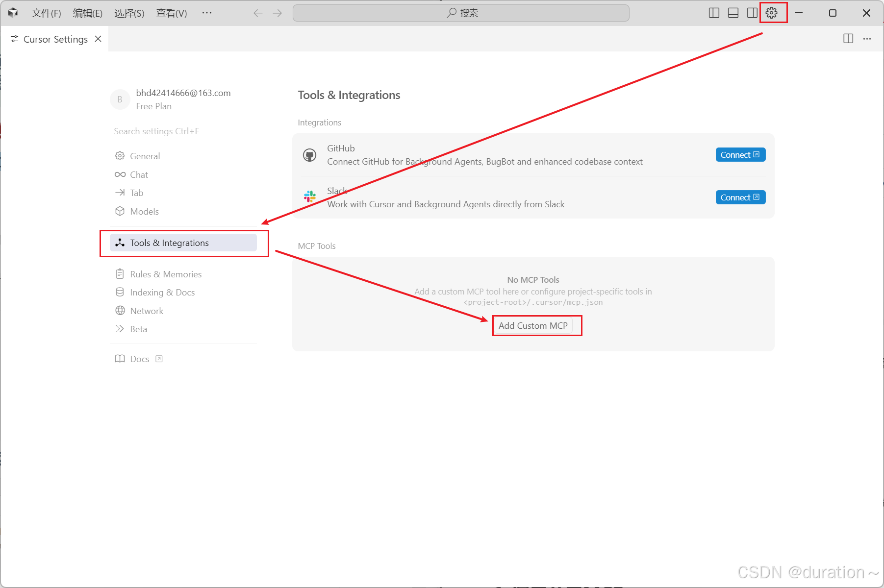The height and width of the screenshot is (588, 884).
Task: Open the 编辑(E) menu
Action: tap(88, 13)
